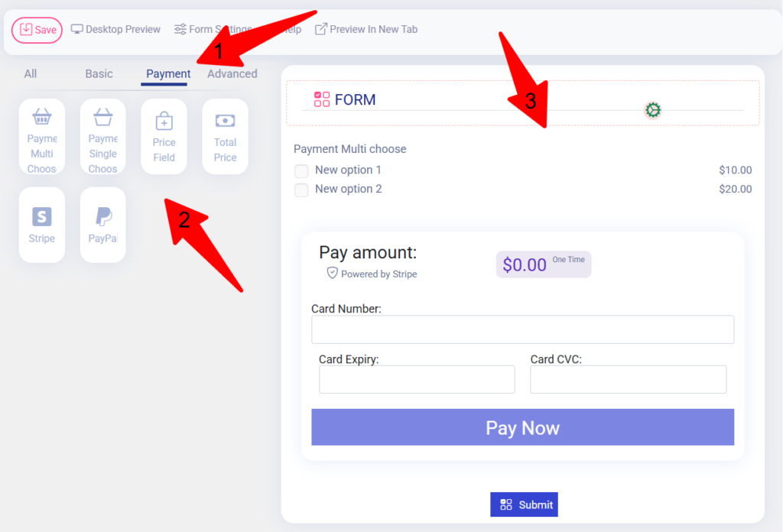
Task: Add the Stripe payment field
Action: click(x=42, y=225)
